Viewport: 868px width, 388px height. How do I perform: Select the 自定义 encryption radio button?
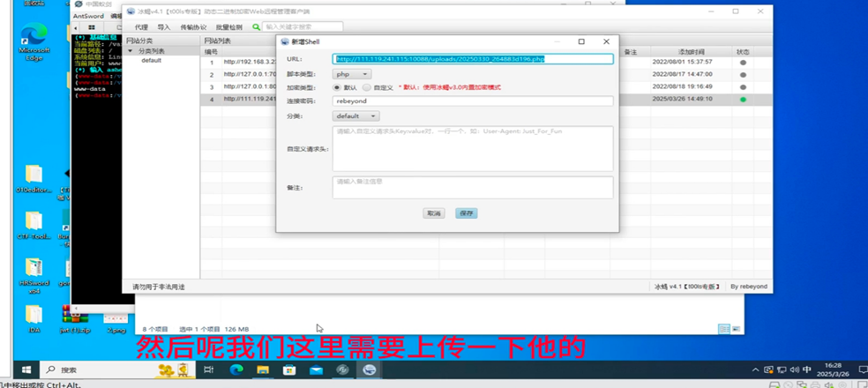coord(366,87)
